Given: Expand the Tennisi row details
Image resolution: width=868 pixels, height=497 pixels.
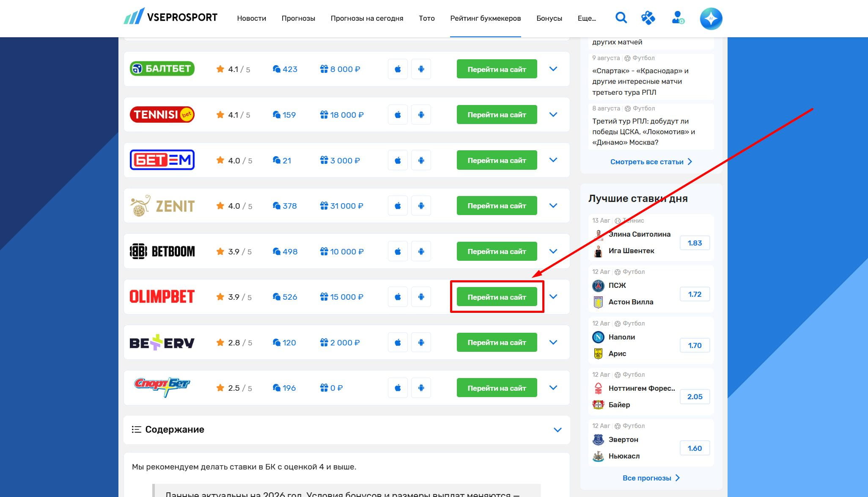Looking at the screenshot, I should click(x=553, y=115).
